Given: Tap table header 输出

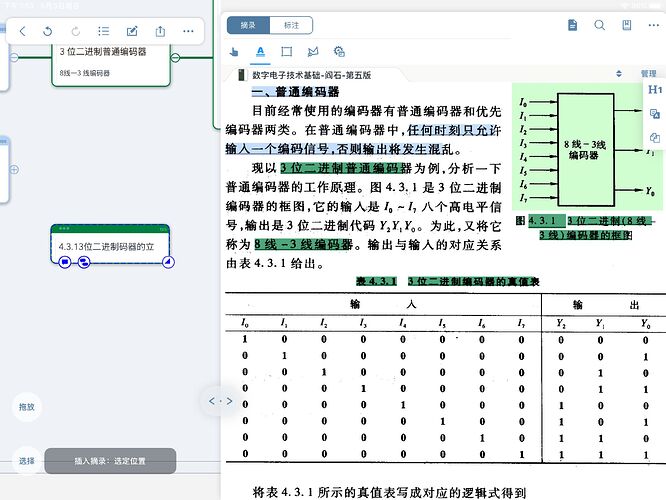Looking at the screenshot, I should (x=606, y=305).
